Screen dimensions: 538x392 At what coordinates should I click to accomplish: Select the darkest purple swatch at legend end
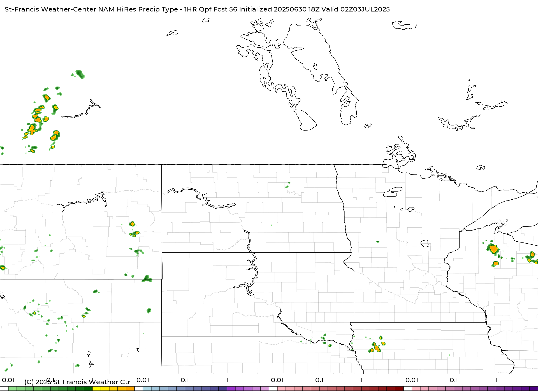coord(534,389)
